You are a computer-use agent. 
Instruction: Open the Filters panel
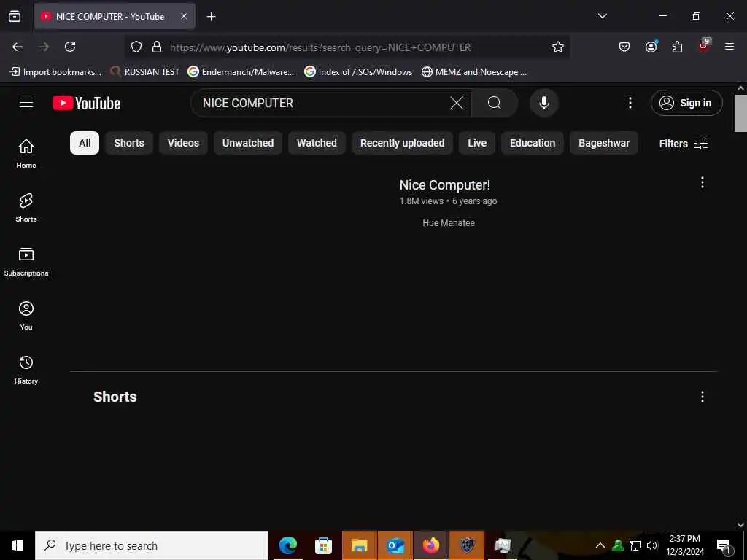tap(683, 144)
